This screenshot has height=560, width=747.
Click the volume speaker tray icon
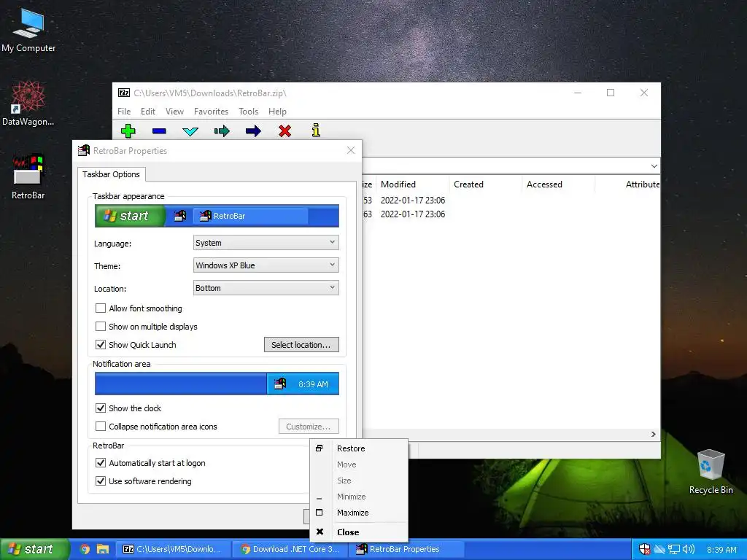[x=688, y=549]
